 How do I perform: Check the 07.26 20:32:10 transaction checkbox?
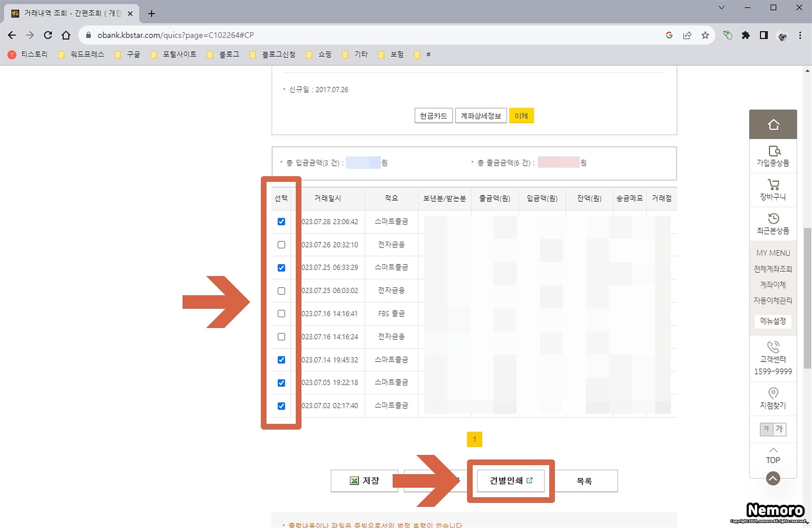point(282,245)
